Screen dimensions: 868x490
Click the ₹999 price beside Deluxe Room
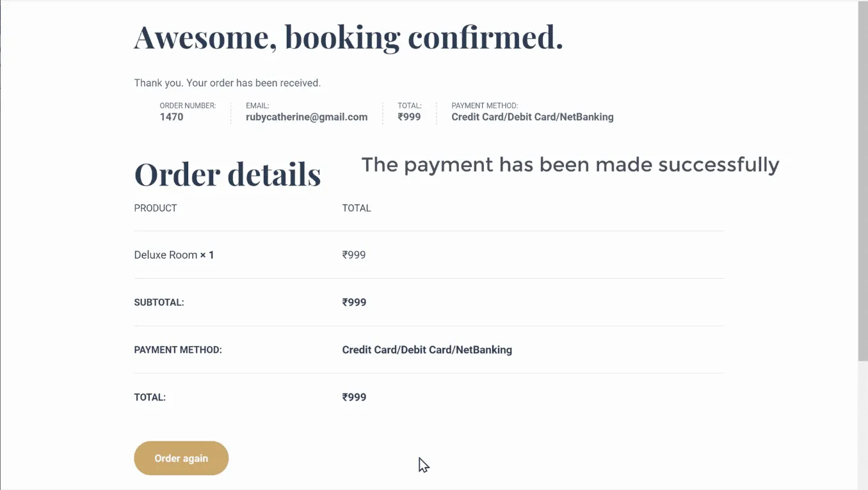pos(354,255)
